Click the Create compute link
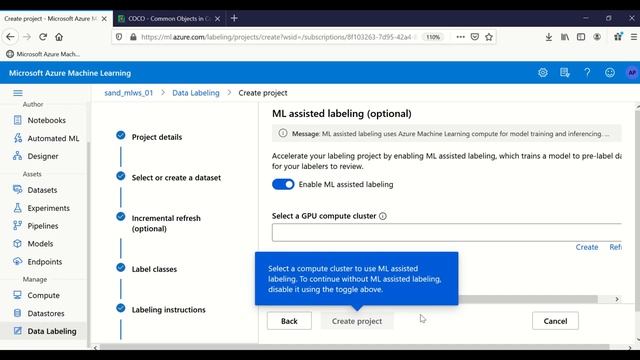Screen dimensions: 640x360 [587, 247]
